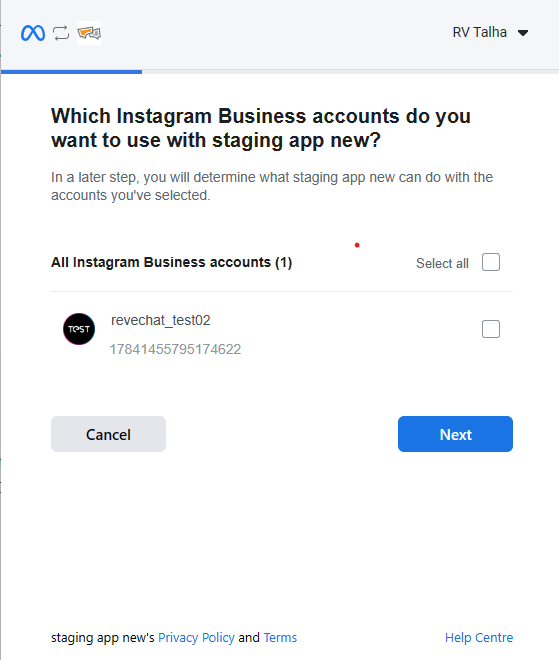This screenshot has height=660, width=559.
Task: Click the All Instagram Business accounts heading
Action: pos(171,262)
